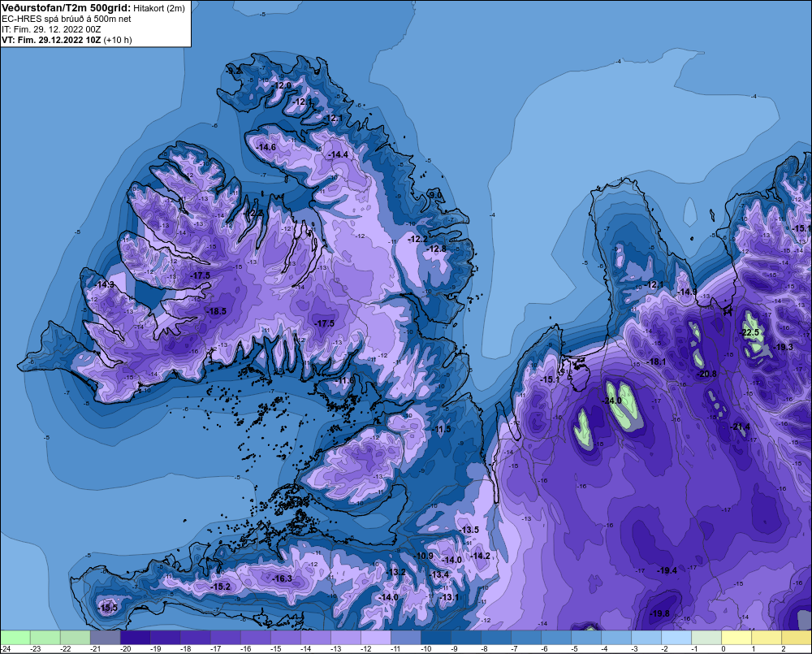The height and width of the screenshot is (654, 812).
Task: Click the -15.2 temperature value
Action: tap(221, 587)
